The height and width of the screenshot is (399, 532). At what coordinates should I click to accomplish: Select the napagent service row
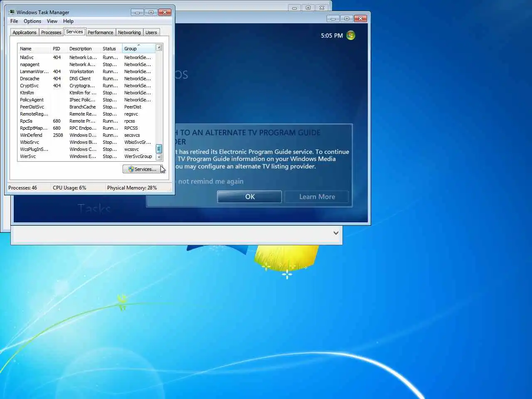point(86,64)
